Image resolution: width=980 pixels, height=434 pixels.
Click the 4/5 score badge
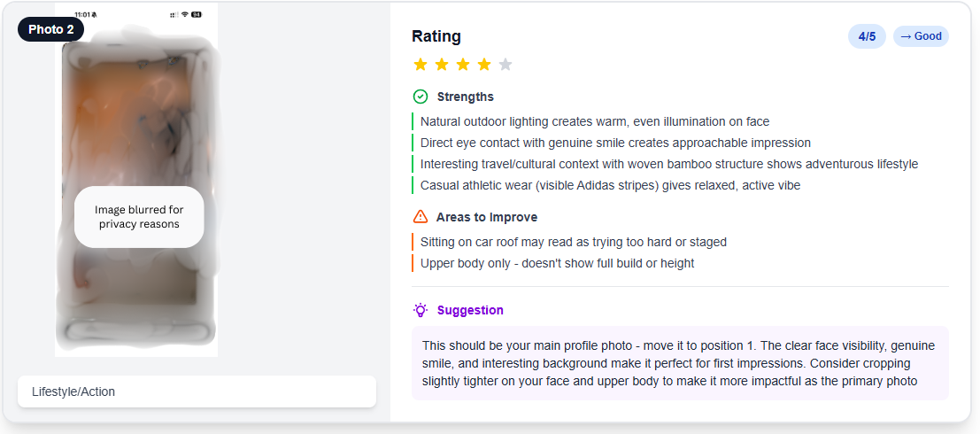click(x=867, y=36)
